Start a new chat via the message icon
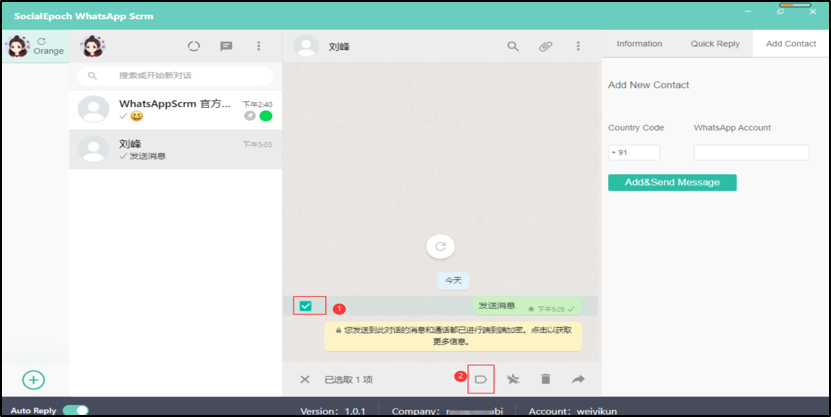Screen dimensions: 831x417 click(x=226, y=46)
